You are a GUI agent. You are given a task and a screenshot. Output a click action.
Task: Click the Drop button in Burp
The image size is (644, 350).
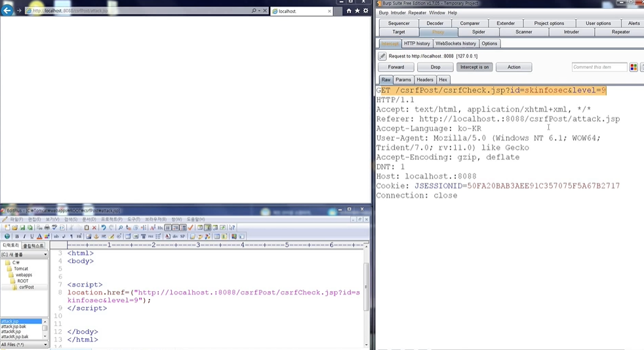[435, 67]
